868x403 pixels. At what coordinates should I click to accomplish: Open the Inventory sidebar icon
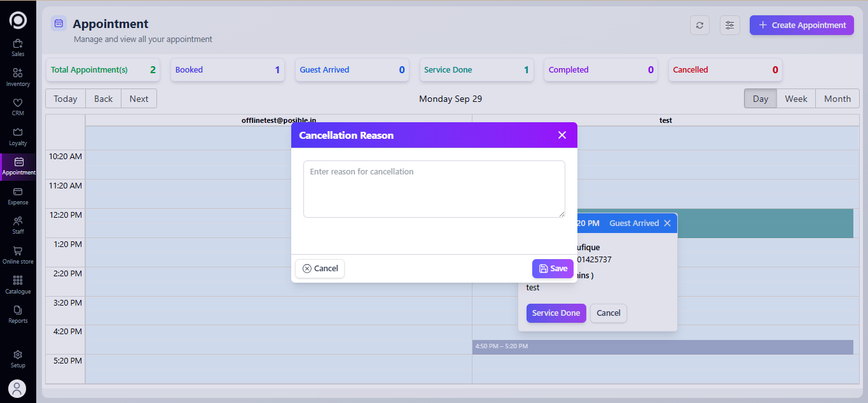coord(18,77)
